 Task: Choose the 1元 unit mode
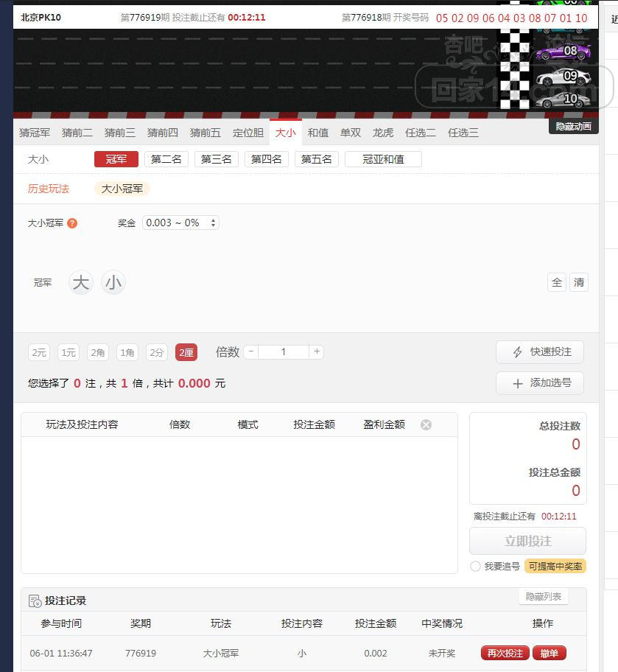coord(69,353)
